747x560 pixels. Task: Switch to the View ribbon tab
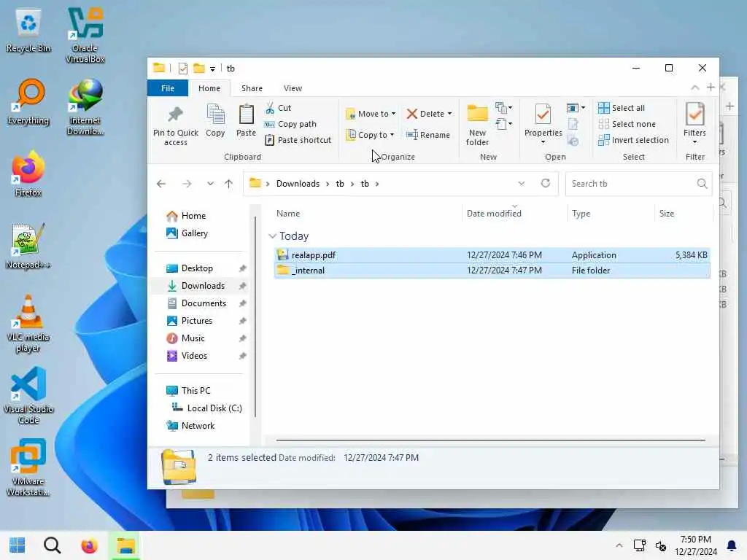pyautogui.click(x=293, y=88)
